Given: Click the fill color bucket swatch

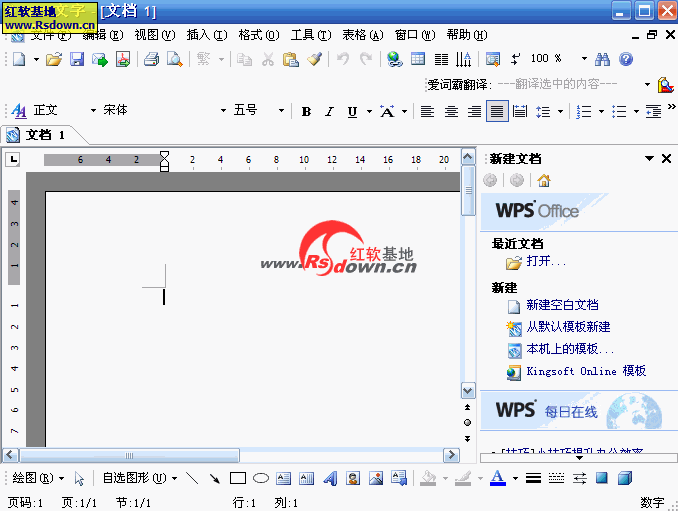Looking at the screenshot, I should pos(428,478).
